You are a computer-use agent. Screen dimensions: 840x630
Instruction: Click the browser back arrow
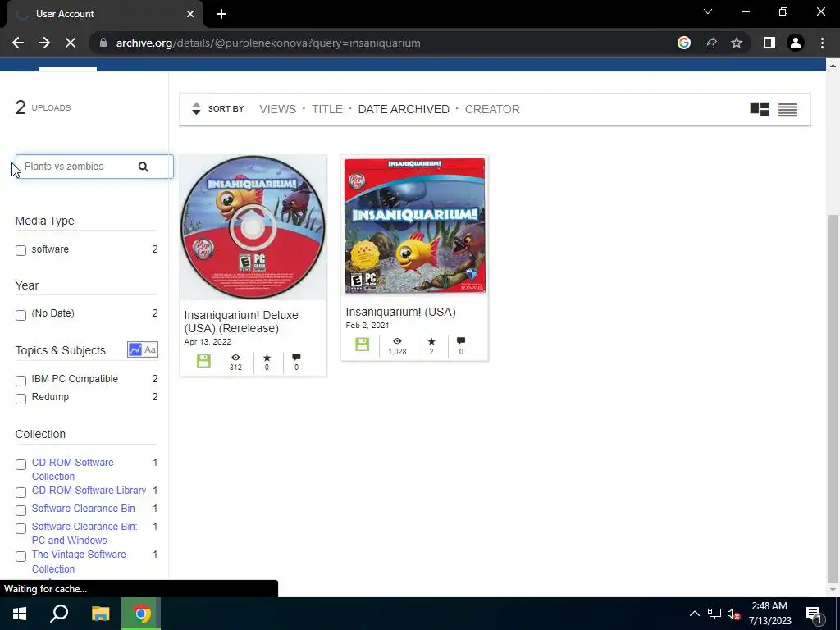(x=18, y=43)
